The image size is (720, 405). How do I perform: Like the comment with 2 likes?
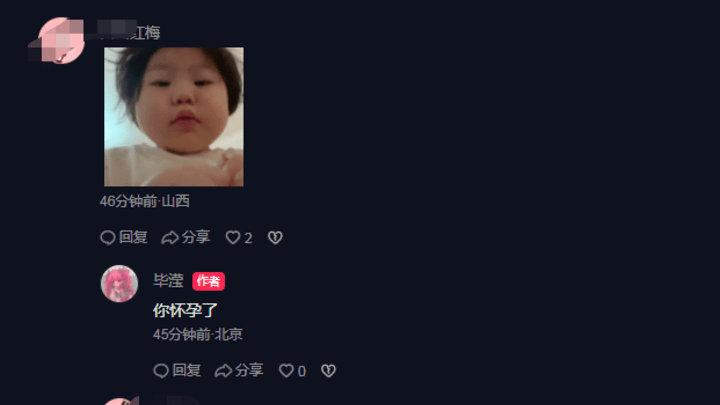233,237
